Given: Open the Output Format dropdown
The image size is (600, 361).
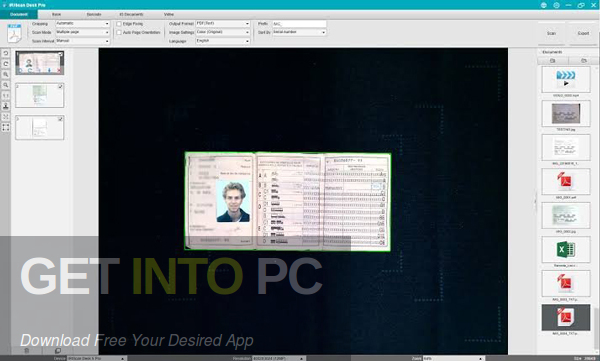Looking at the screenshot, I should [223, 24].
